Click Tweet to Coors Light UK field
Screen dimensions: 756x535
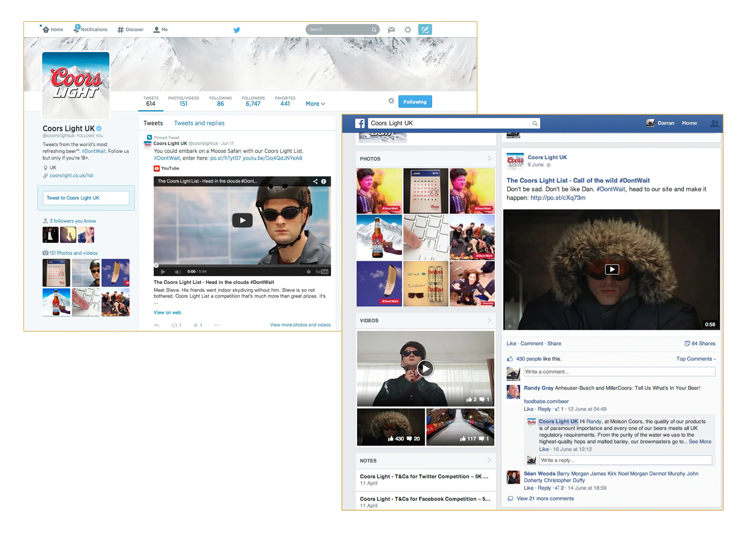[x=86, y=198]
